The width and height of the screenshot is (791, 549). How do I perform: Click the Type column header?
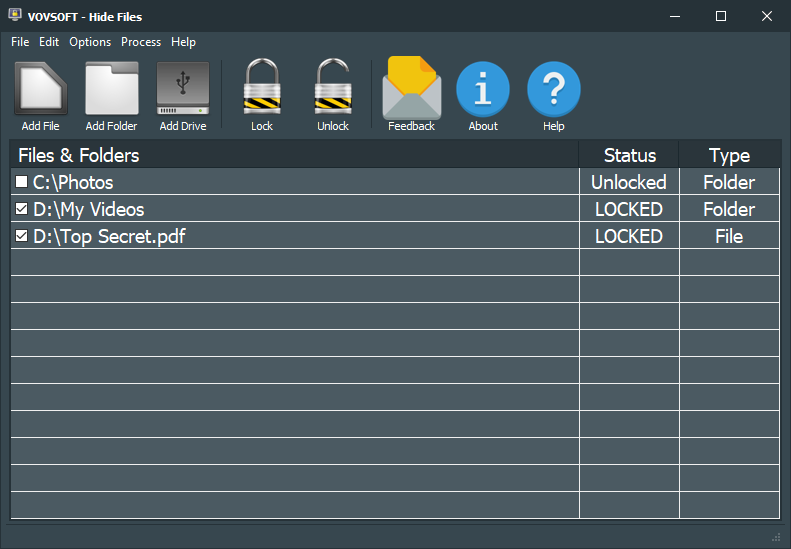[x=729, y=155]
